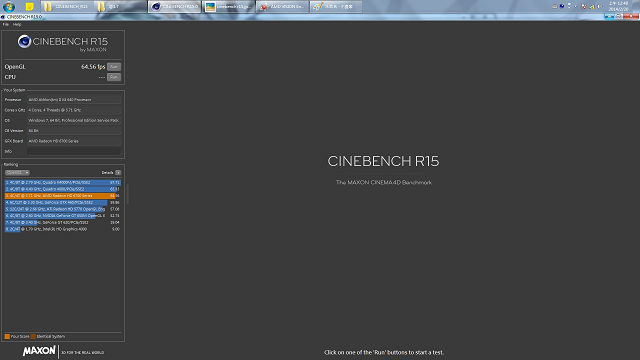
Task: Open the File menu
Action: (6, 24)
